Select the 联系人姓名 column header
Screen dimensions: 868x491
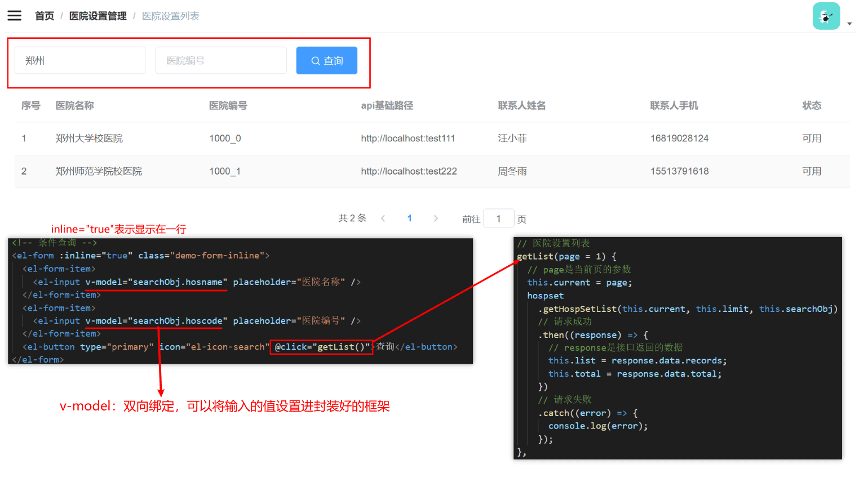pos(522,105)
